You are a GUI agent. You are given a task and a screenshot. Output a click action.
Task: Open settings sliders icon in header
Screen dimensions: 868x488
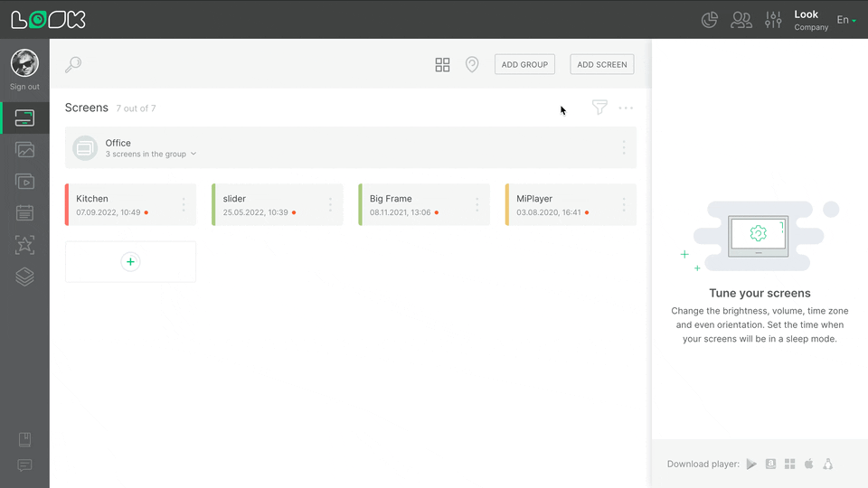(773, 20)
